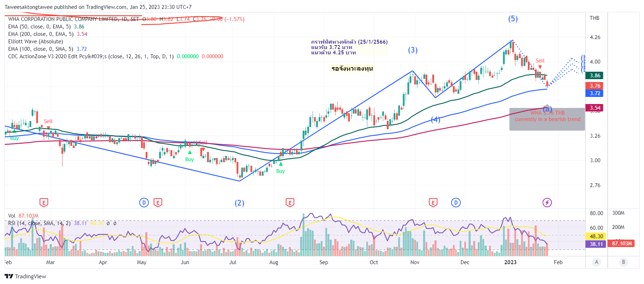The height and width of the screenshot is (284, 644).
Task: Click the RSI indicator legend label
Action: 39,223
